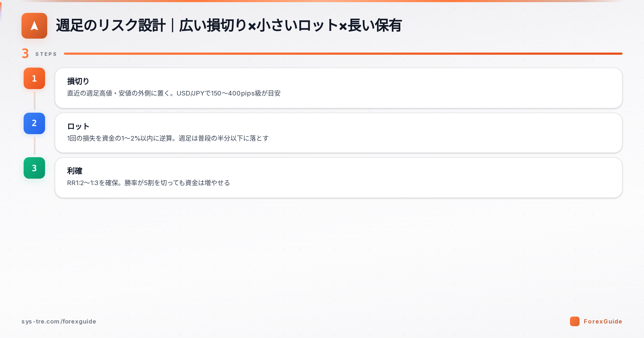Select the ロット card heading
Image resolution: width=644 pixels, height=338 pixels.
[78, 126]
